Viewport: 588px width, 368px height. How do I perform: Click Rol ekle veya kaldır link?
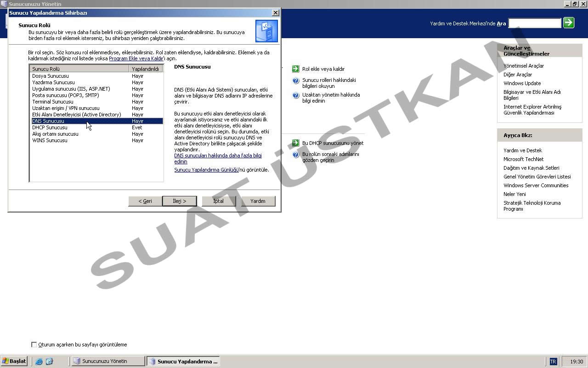point(323,69)
